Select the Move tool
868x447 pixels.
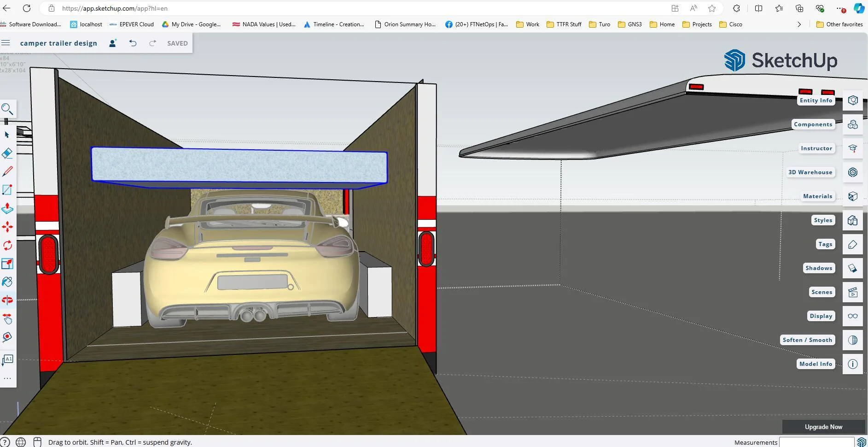pos(7,227)
